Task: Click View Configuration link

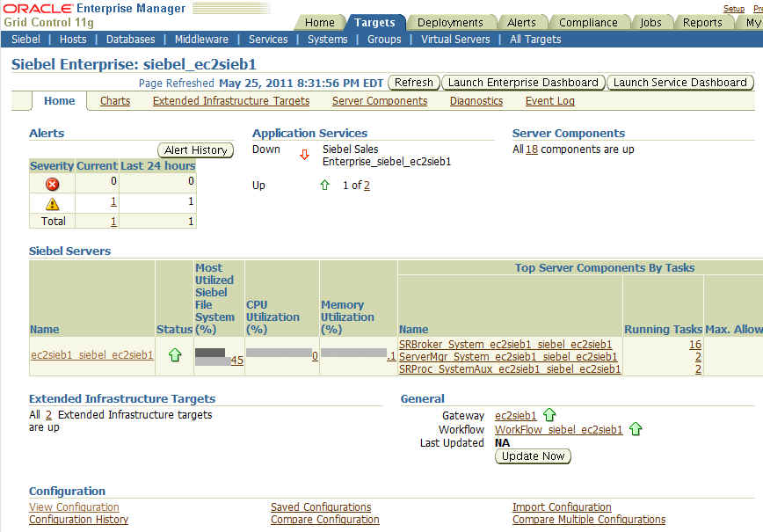Action: click(x=74, y=506)
